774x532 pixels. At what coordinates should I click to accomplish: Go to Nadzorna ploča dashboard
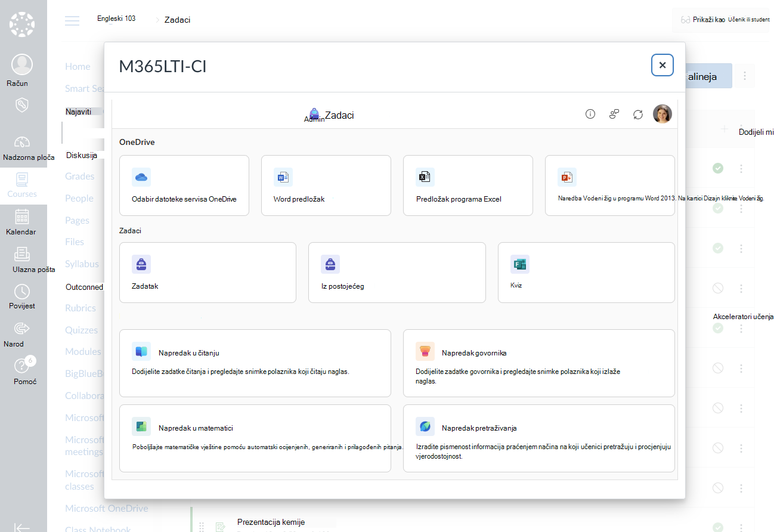(23, 149)
